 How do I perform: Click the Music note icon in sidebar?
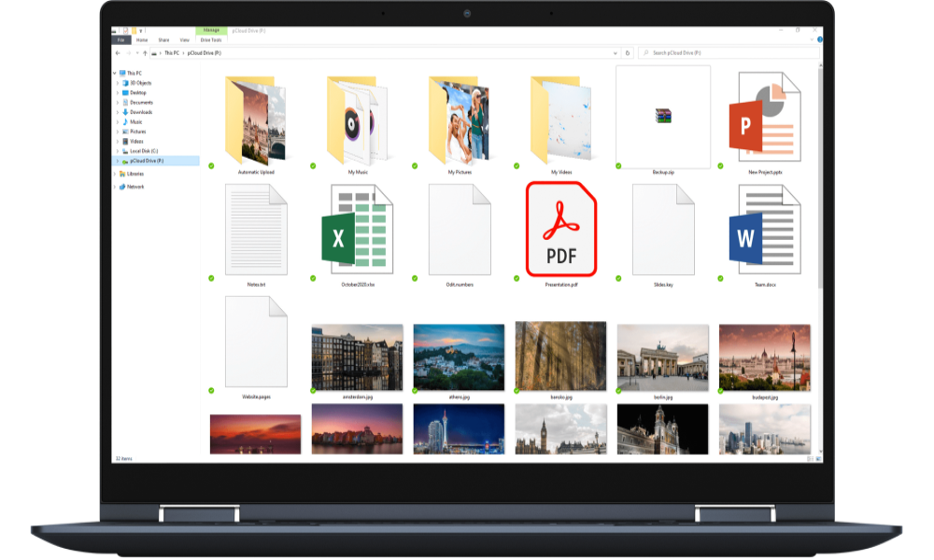(x=125, y=121)
